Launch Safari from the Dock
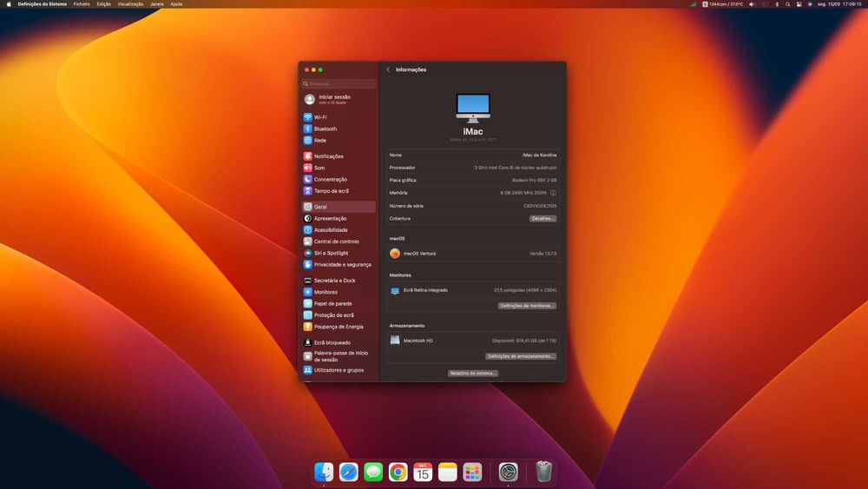The image size is (868, 489). click(349, 472)
